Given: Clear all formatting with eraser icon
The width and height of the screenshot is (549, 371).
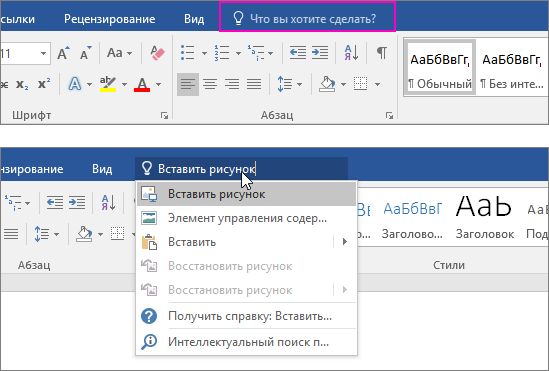Looking at the screenshot, I should pyautogui.click(x=157, y=53).
